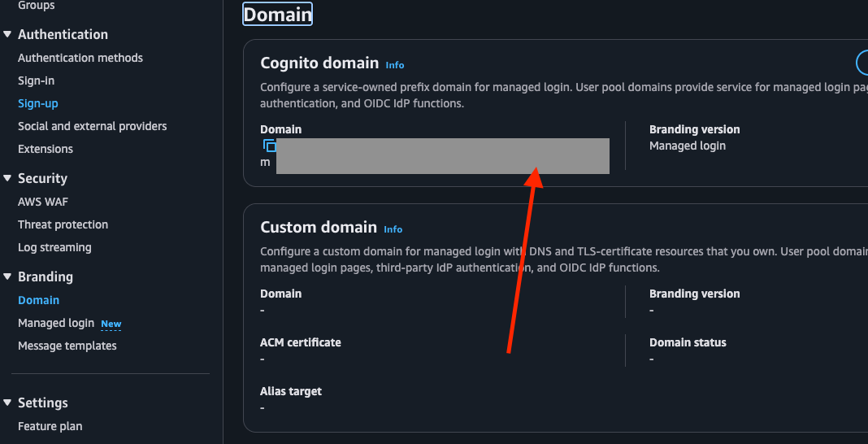Copy the Cognito domain using copy icon
This screenshot has height=444, width=868.
click(x=269, y=146)
